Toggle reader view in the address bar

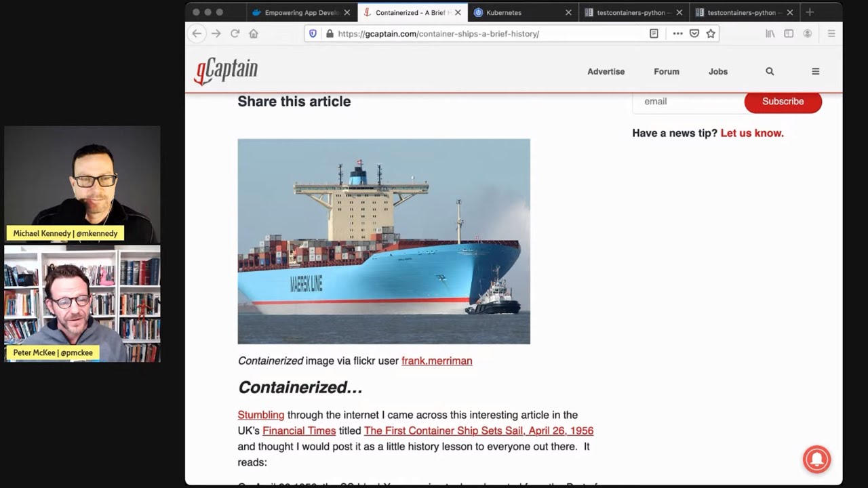(x=654, y=33)
